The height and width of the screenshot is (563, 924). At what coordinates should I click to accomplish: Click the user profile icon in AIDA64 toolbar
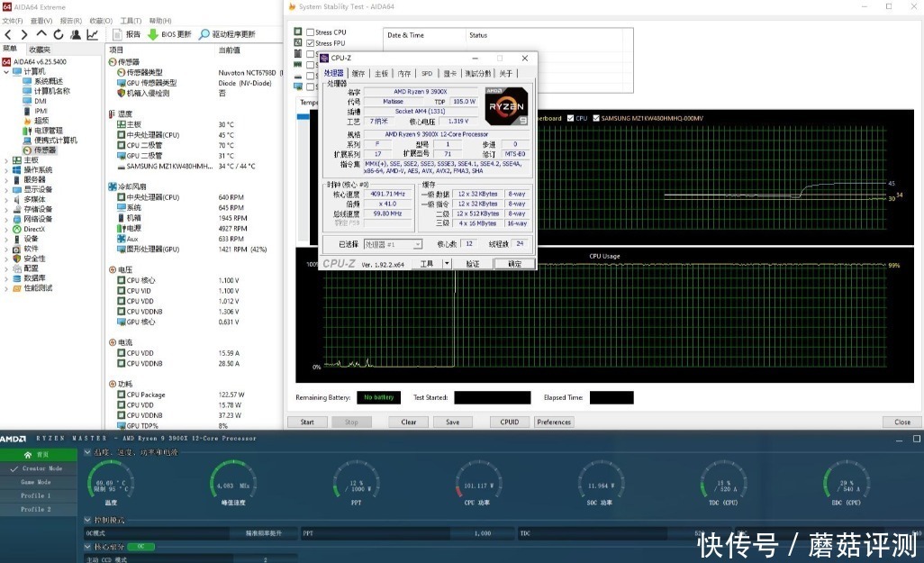tap(75, 34)
